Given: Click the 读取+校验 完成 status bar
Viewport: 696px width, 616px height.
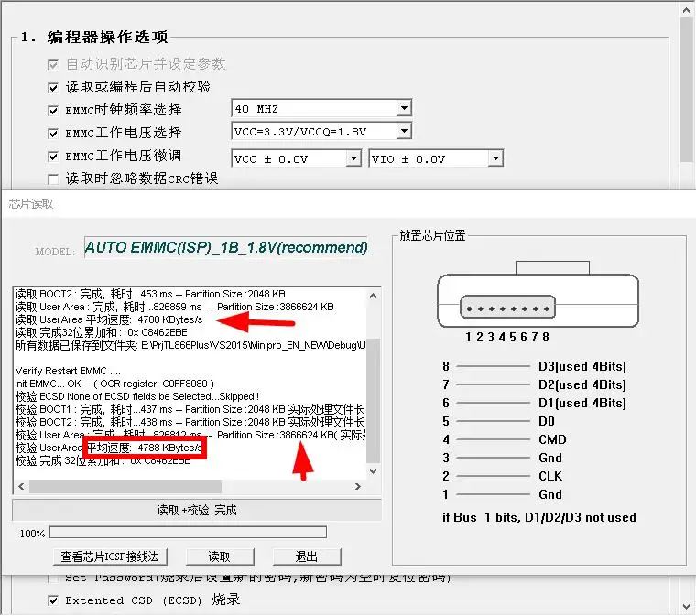Looking at the screenshot, I should (197, 510).
